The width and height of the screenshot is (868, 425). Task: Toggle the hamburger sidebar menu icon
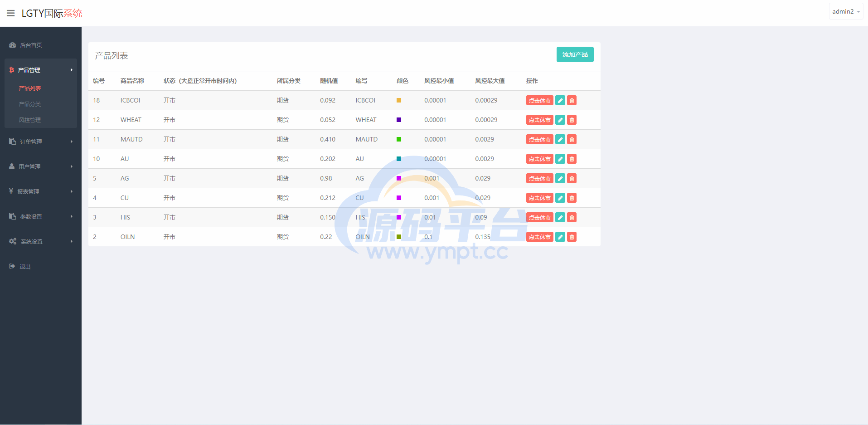point(10,13)
